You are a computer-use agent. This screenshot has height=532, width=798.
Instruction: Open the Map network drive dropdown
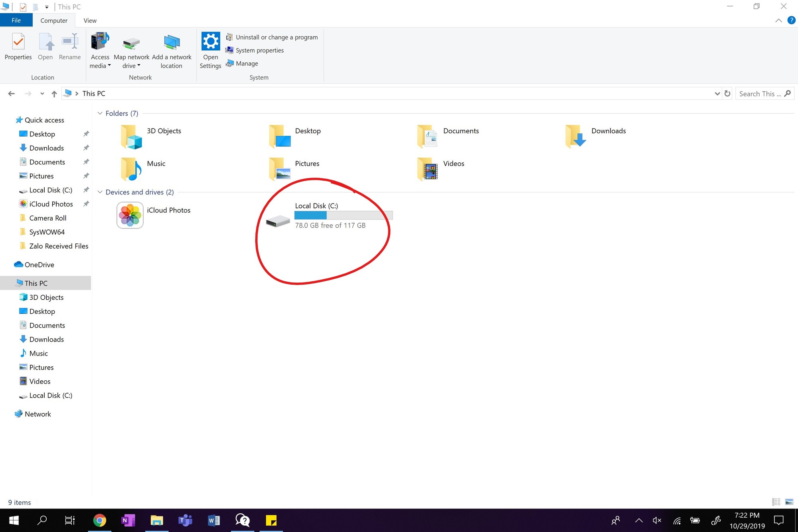131,51
